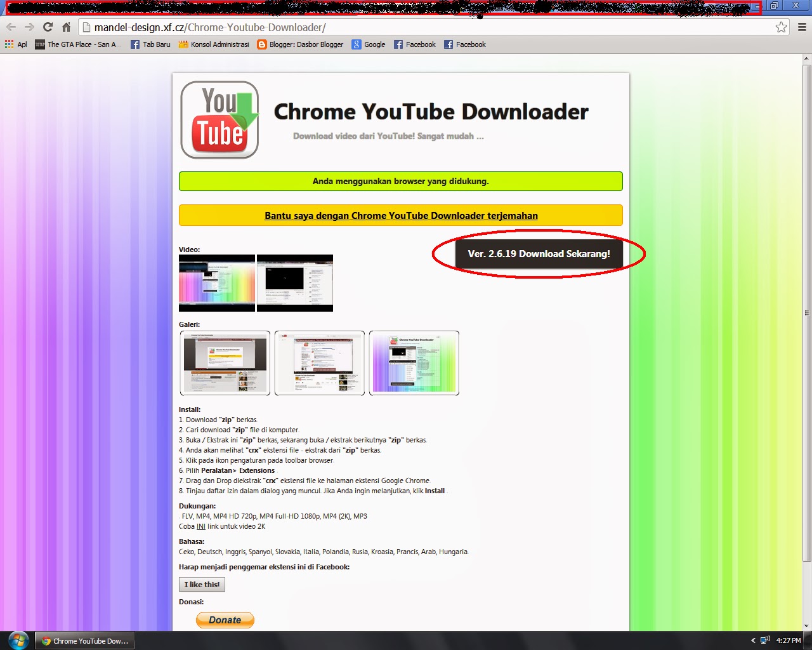Click the 'Dukungan:' heading

pyautogui.click(x=197, y=506)
